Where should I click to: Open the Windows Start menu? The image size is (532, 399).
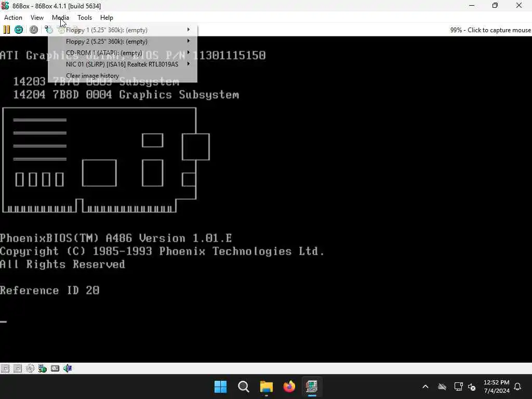click(x=220, y=387)
